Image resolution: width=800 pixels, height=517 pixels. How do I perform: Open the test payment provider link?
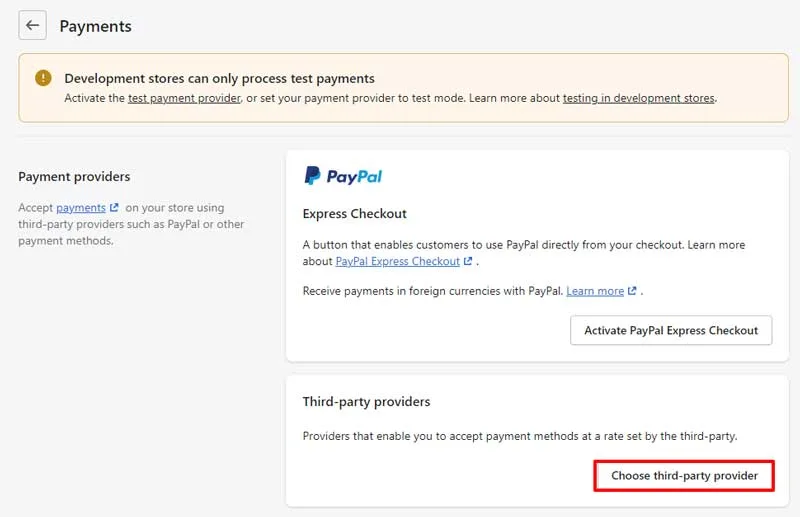pos(184,98)
